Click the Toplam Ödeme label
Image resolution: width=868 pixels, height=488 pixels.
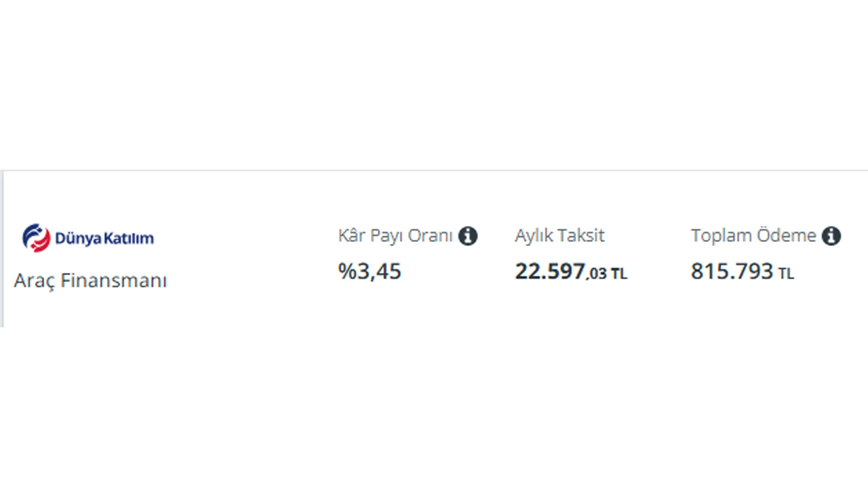(753, 236)
